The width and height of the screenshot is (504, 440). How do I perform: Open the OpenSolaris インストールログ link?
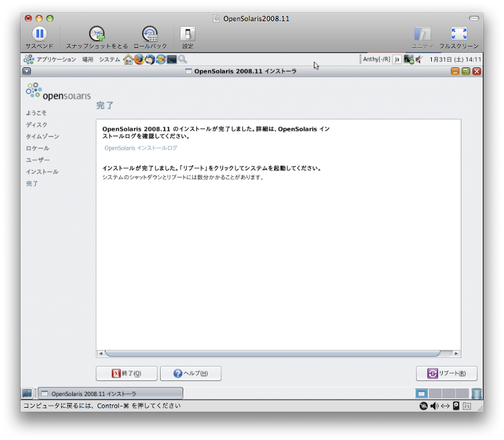(141, 148)
